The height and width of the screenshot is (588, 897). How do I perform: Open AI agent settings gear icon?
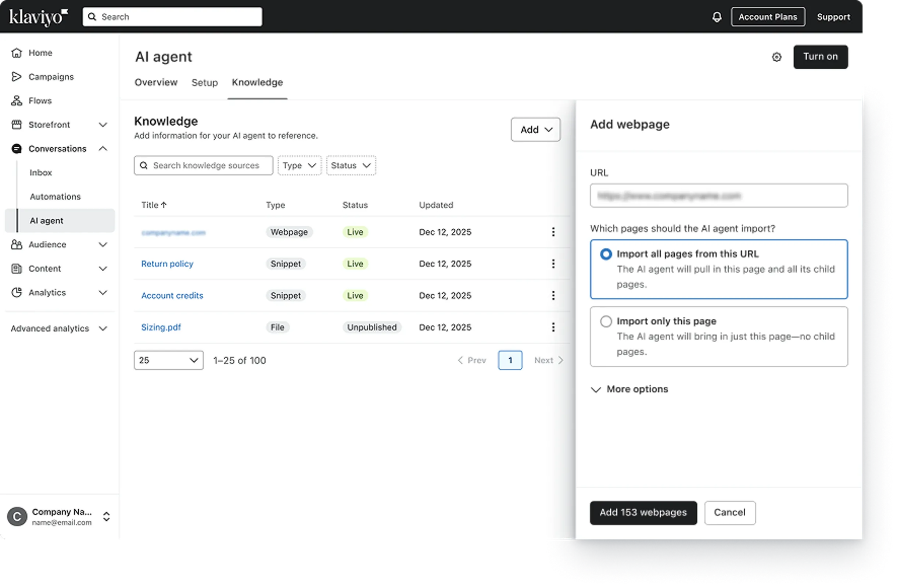[x=776, y=57]
